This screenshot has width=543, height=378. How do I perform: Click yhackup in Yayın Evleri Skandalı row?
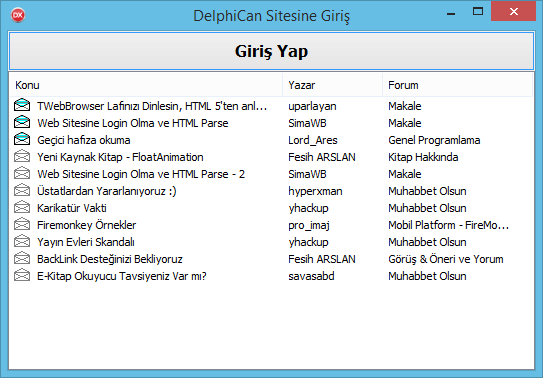(308, 242)
